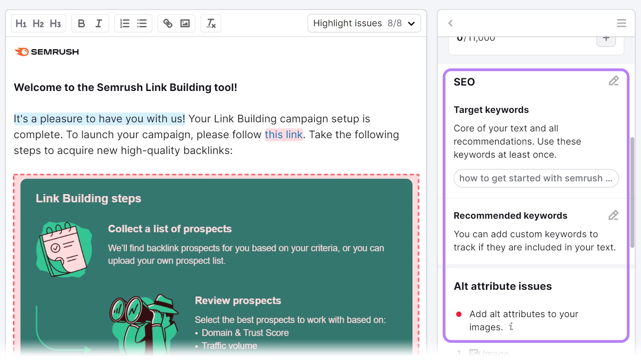Collapse the sidebar with the back chevron

click(x=450, y=23)
